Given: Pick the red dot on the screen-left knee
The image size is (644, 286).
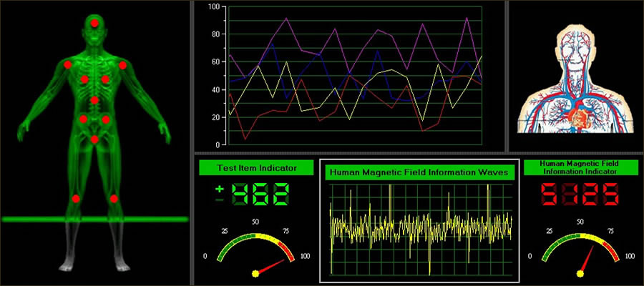Looking at the screenshot, I should pyautogui.click(x=76, y=198).
